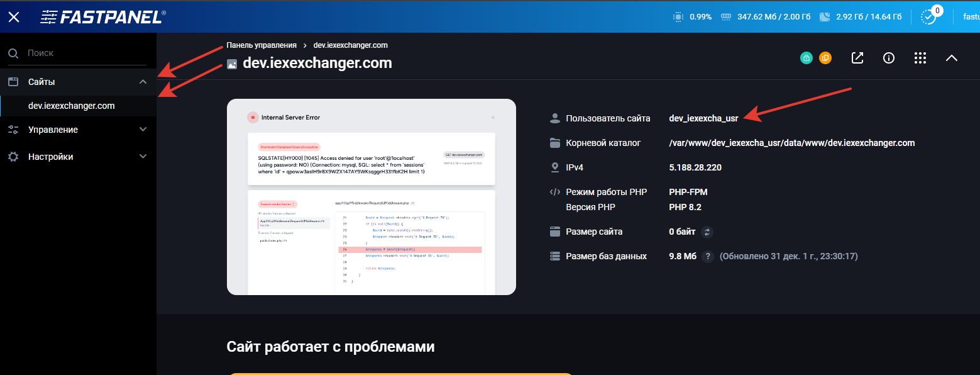
Task: Click the PHP-FPM mode value
Action: tap(688, 192)
